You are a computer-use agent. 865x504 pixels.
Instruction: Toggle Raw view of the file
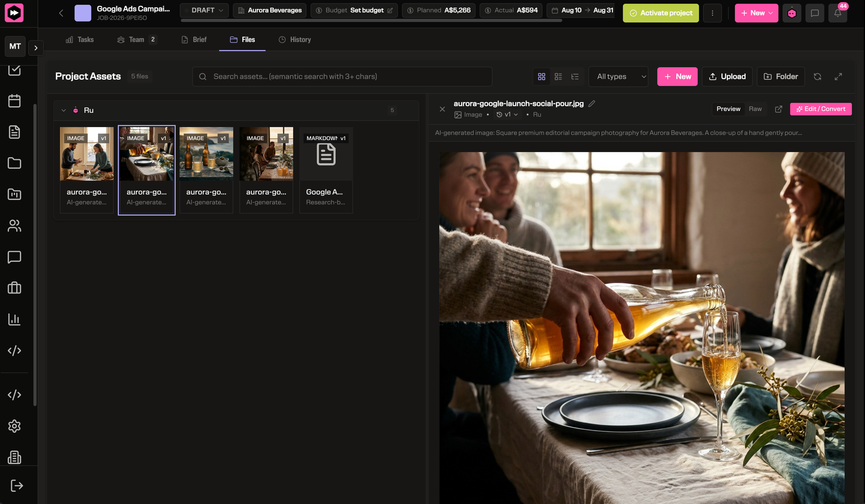(755, 109)
